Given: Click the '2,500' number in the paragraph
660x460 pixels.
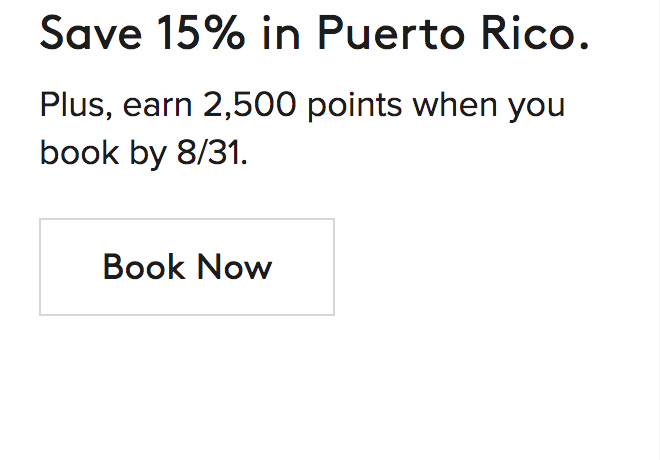Looking at the screenshot, I should coord(249,106).
